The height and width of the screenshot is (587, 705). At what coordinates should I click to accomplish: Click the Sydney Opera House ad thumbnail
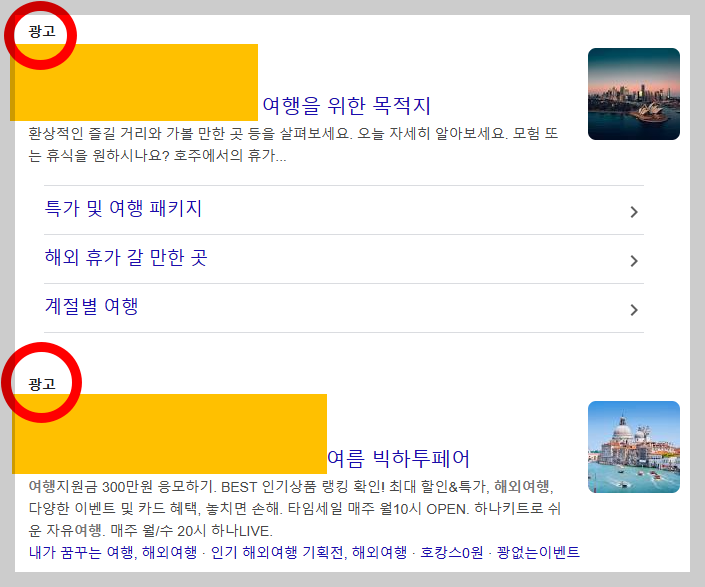(x=634, y=94)
